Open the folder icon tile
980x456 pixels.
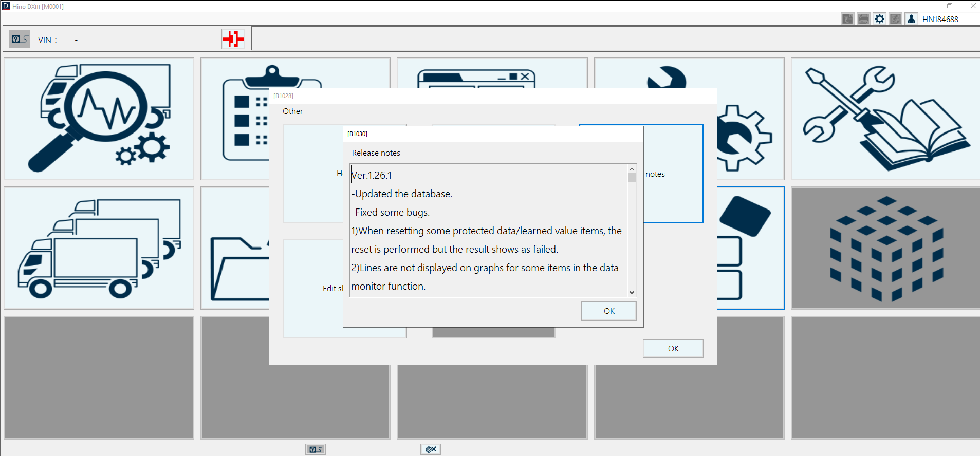tap(235, 248)
